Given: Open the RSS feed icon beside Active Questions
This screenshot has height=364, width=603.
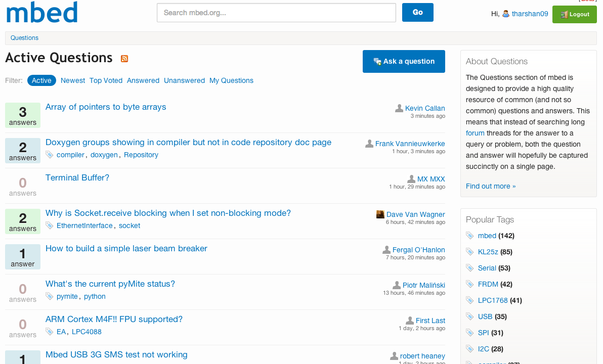Looking at the screenshot, I should (x=124, y=59).
